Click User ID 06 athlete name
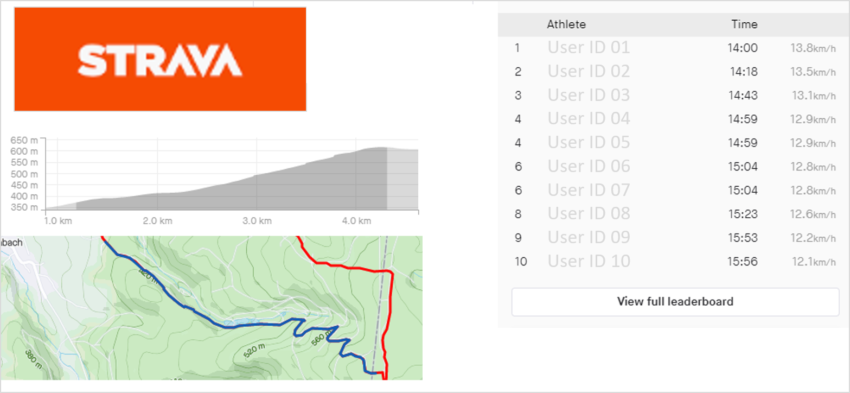This screenshot has height=393, width=850. click(589, 166)
